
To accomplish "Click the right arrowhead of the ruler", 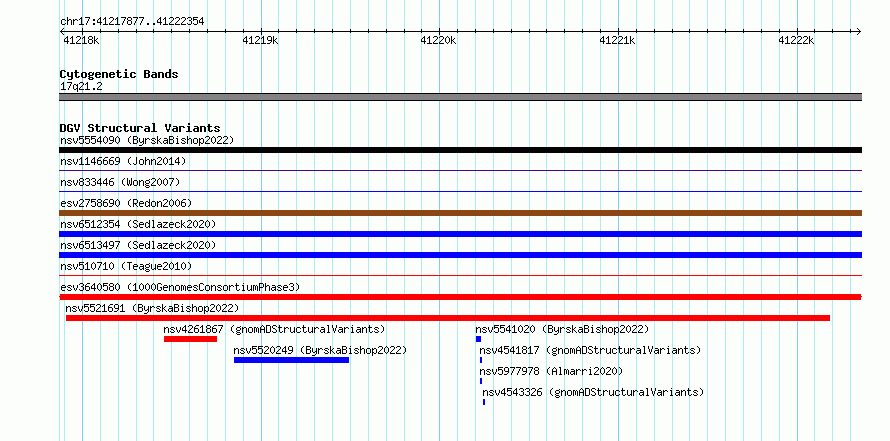I will (x=858, y=31).
